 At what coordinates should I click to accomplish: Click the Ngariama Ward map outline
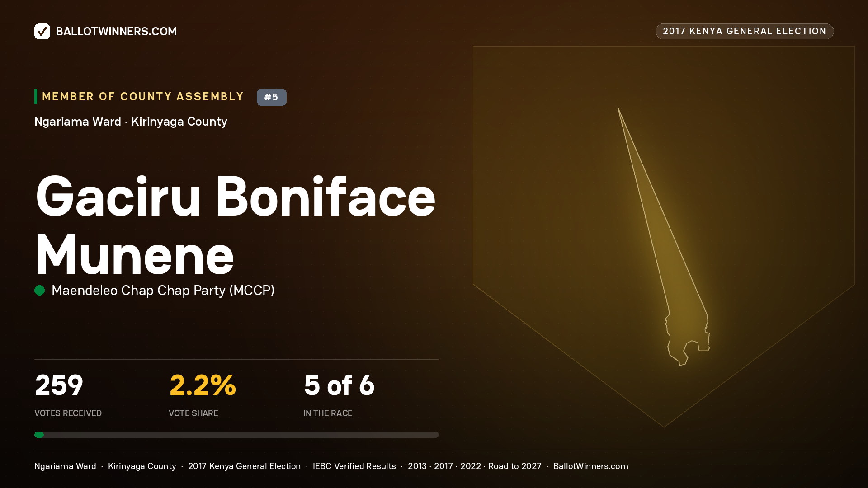pyautogui.click(x=663, y=237)
